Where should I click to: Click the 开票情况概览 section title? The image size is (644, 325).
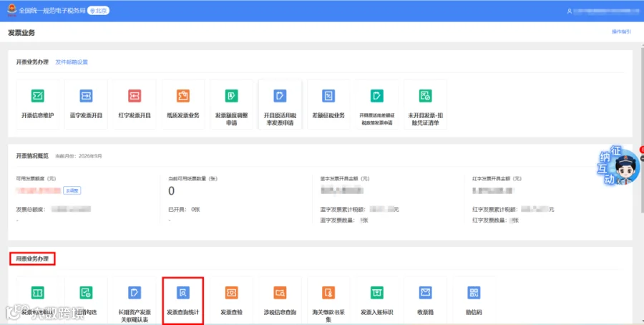[32, 156]
